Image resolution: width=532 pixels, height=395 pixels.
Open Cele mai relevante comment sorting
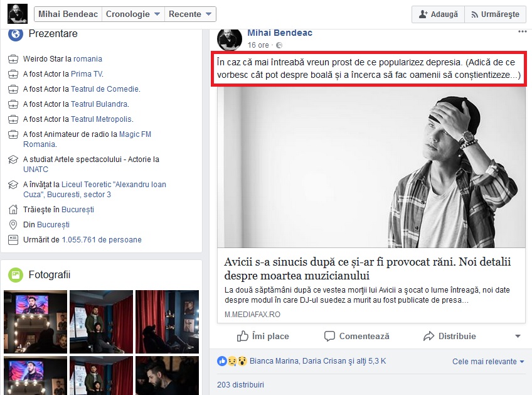point(488,361)
